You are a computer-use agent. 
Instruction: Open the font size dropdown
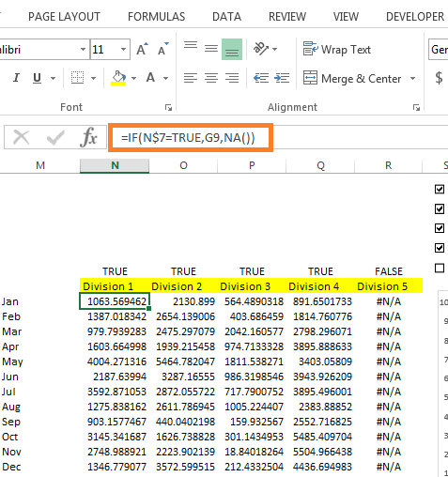[x=123, y=49]
